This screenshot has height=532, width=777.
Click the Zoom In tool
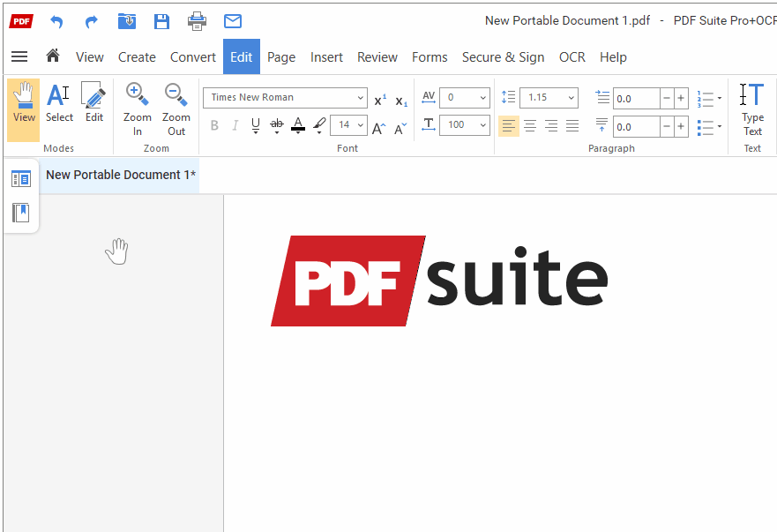[138, 109]
